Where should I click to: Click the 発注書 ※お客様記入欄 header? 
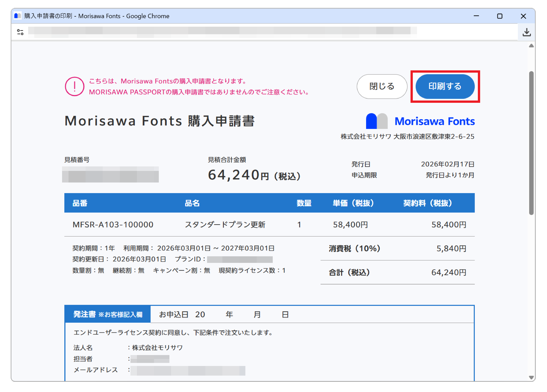[x=108, y=314]
